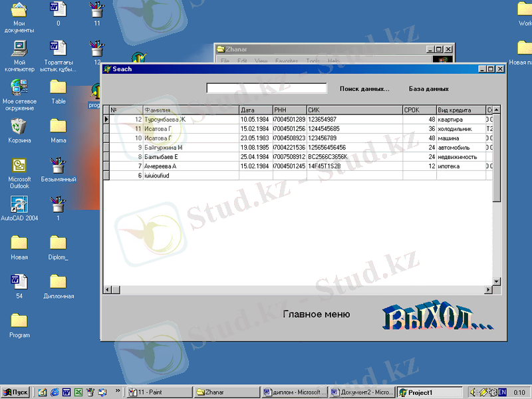Screen dimensions: 532x399
Task: Click the horizontal scrollbar thumb in grid
Action: (116, 290)
